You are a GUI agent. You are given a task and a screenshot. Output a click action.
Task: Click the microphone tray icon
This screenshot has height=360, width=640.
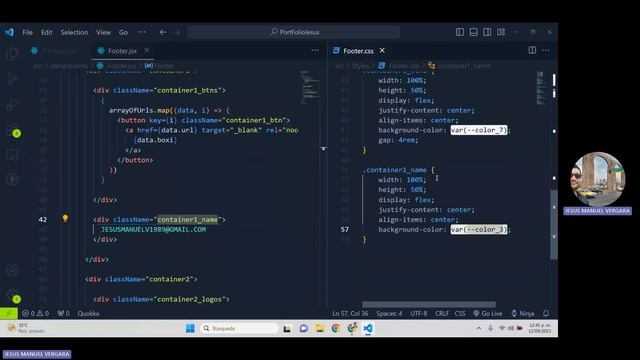coord(490,328)
